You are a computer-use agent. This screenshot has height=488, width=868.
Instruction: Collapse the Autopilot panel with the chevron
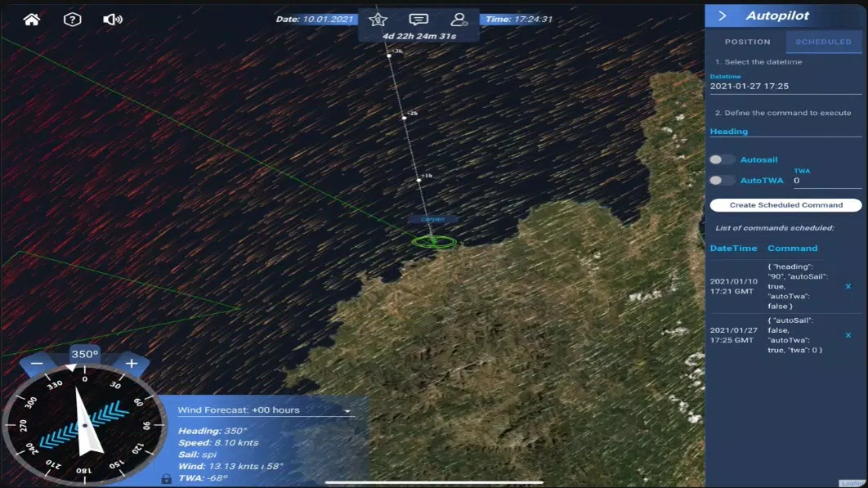[x=722, y=15]
